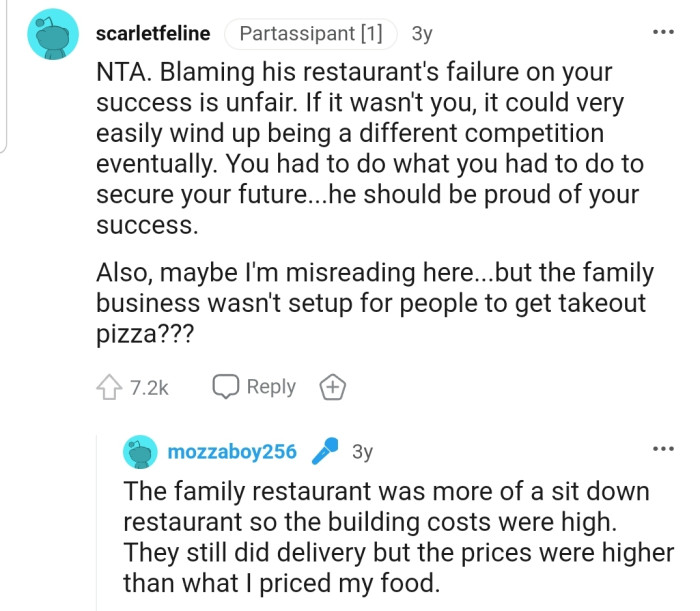Screen dimensions: 700x611
Task: Open the three-dot menu on mozzaboy256's reply
Action: tap(662, 450)
